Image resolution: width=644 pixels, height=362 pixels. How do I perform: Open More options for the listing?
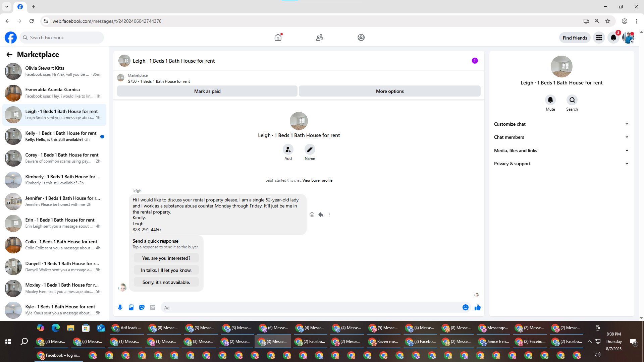coord(390,91)
